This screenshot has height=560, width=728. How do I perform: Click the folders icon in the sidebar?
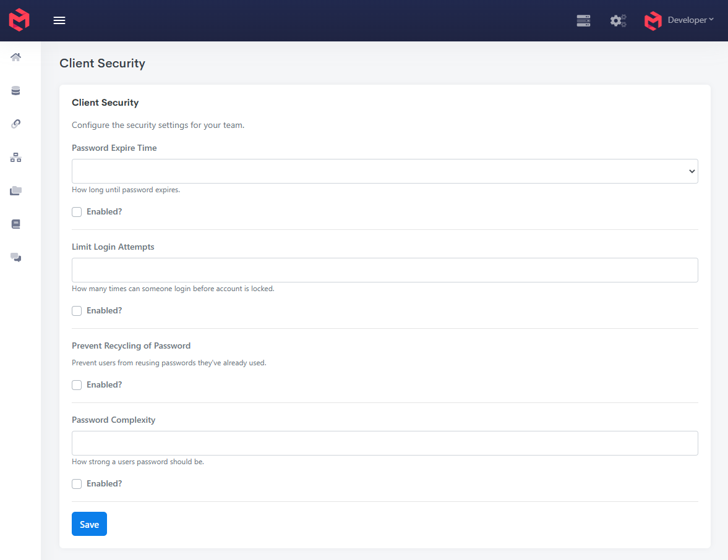15,190
